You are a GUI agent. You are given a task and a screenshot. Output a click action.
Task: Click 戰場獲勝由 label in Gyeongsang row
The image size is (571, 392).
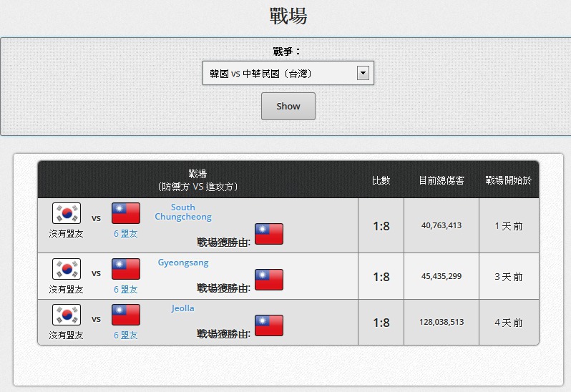223,288
